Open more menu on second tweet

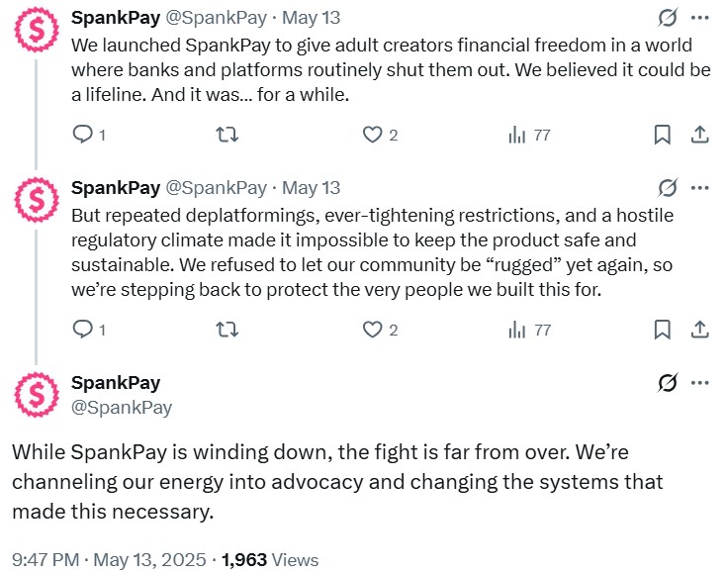(699, 187)
